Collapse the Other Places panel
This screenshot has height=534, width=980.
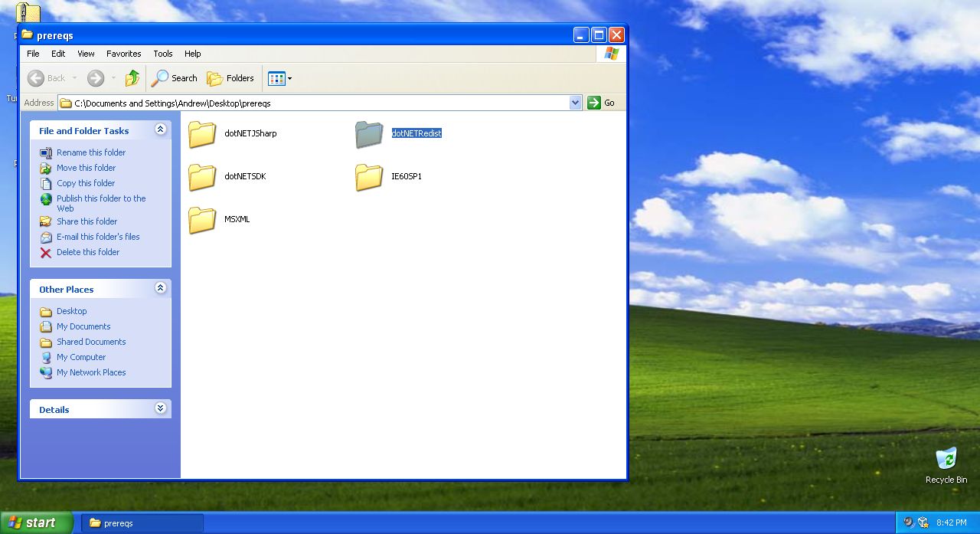(160, 288)
